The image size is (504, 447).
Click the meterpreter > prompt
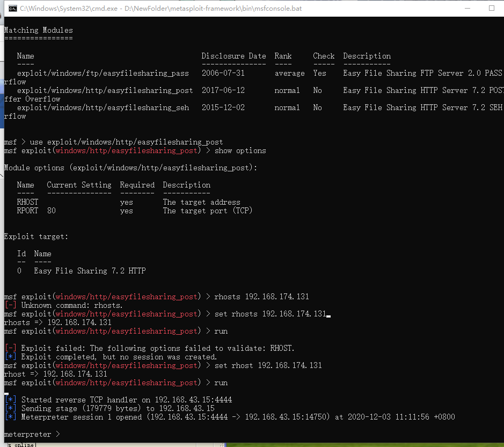32,435
